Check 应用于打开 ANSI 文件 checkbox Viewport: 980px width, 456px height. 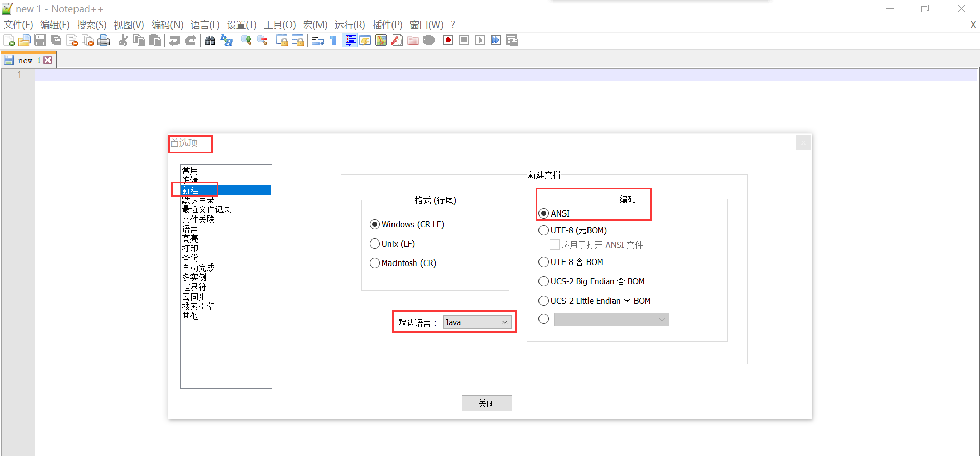click(596, 245)
